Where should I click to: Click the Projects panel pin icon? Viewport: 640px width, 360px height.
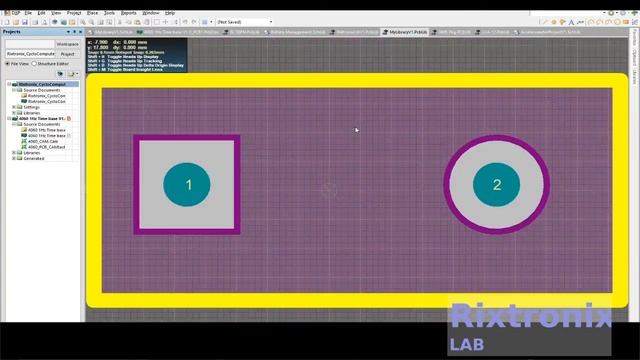pyautogui.click(x=74, y=32)
